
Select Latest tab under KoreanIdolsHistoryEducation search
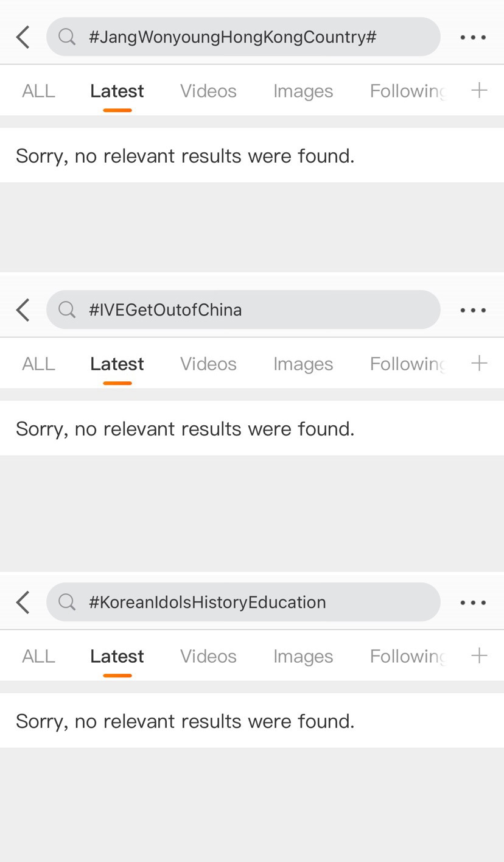pos(117,657)
